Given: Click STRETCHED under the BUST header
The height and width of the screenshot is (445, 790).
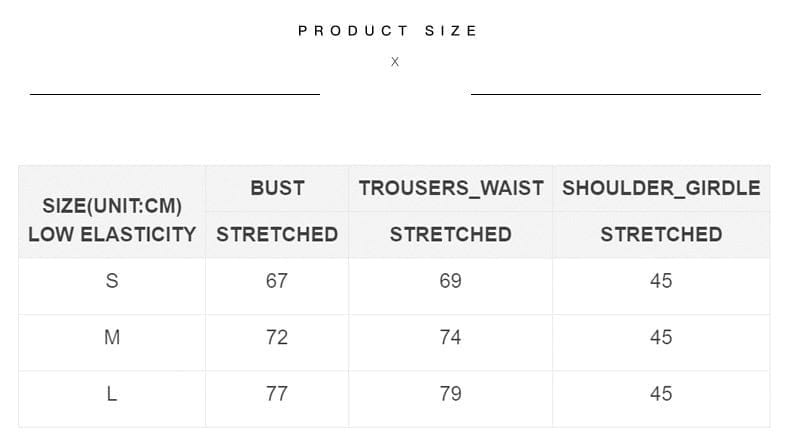Looking at the screenshot, I should (277, 234).
